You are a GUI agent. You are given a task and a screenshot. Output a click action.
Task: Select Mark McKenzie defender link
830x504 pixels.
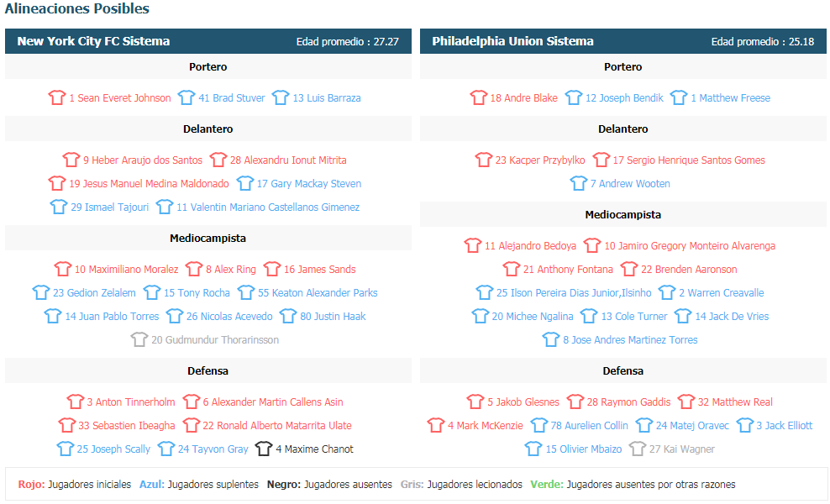(x=485, y=425)
